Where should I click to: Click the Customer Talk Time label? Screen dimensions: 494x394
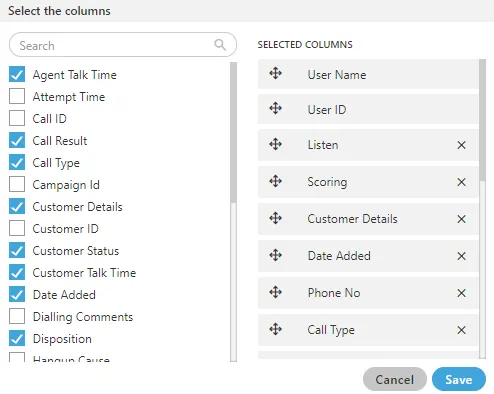[x=84, y=273]
